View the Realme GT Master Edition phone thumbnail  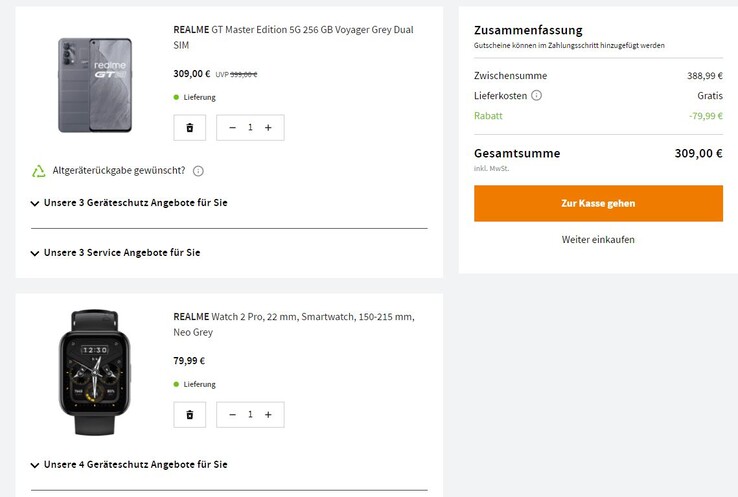tap(95, 85)
